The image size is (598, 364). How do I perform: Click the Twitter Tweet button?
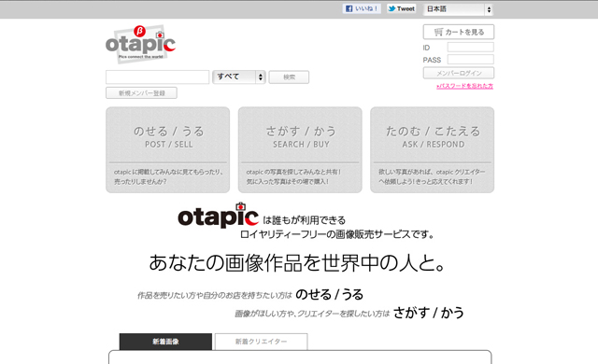(x=401, y=8)
